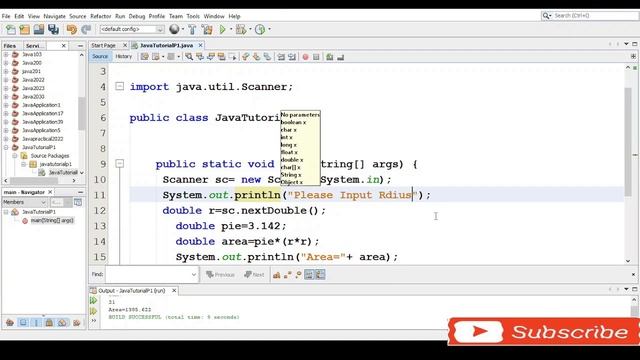Viewport: 640px width, 360px height.
Task: Click the Undo toolbar icon
Action: 72,29
